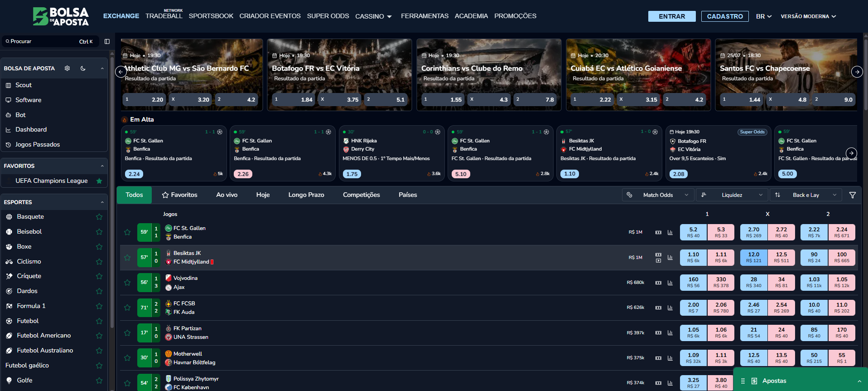Viewport: 868px width, 391px height.
Task: Favorite the Vojvodina vs Ajax match
Action: (127, 283)
